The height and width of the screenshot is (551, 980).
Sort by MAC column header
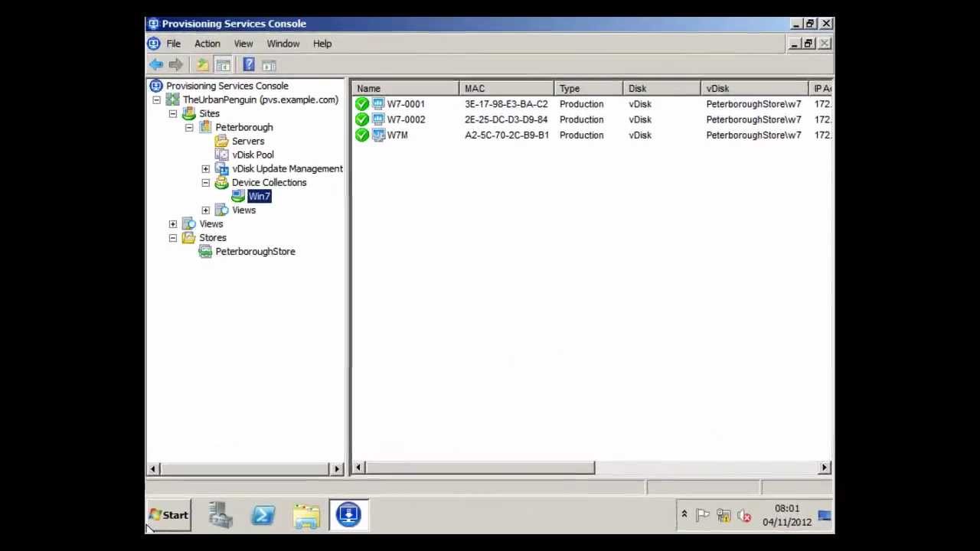[506, 89]
